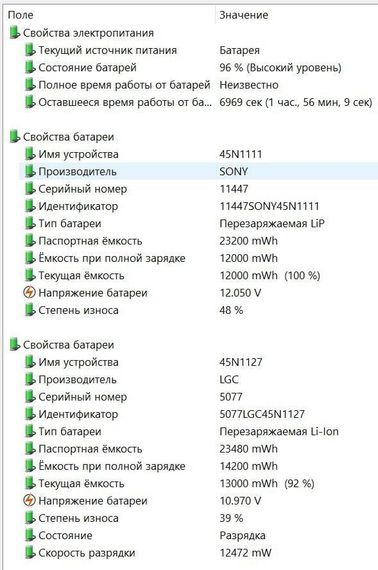The image size is (378, 570).
Task: Click the value 96 % (Высокий уровень)
Action: coord(280,68)
